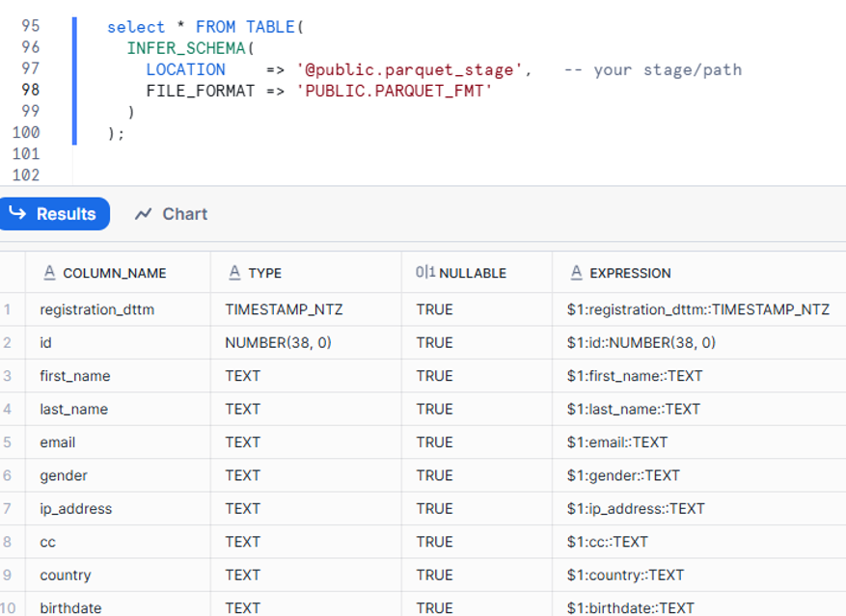Click the text type icon beside EXPRESSION
This screenshot has height=616, width=846.
pyautogui.click(x=576, y=273)
